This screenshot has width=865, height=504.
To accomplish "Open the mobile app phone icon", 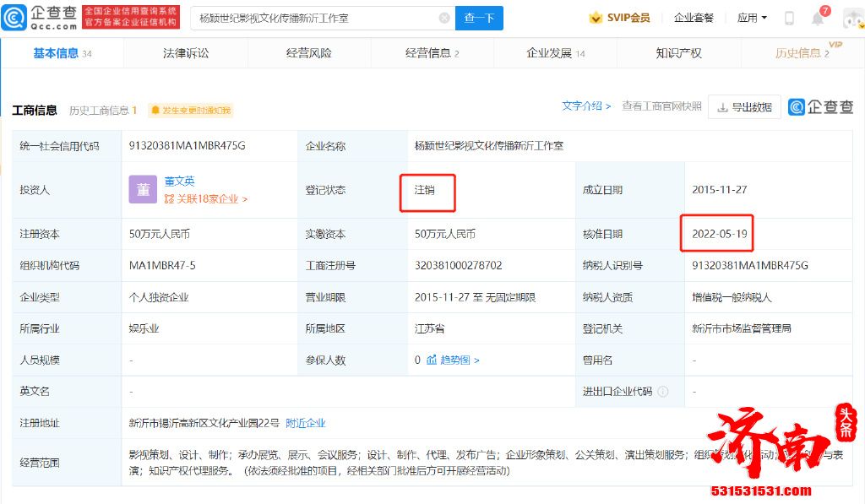I will coord(789,18).
